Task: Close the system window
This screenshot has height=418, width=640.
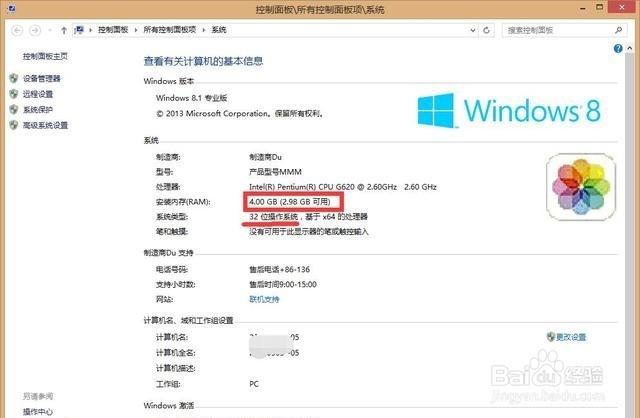Action: tap(622, 7)
